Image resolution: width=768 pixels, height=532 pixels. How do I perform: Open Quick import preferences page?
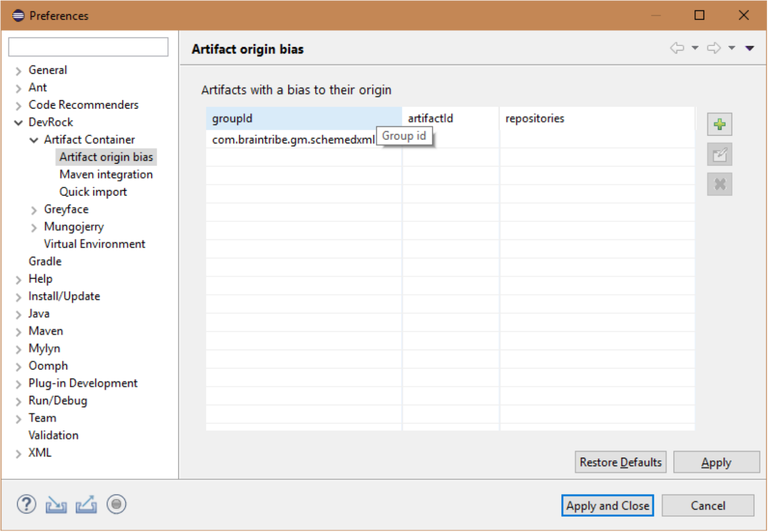[93, 192]
